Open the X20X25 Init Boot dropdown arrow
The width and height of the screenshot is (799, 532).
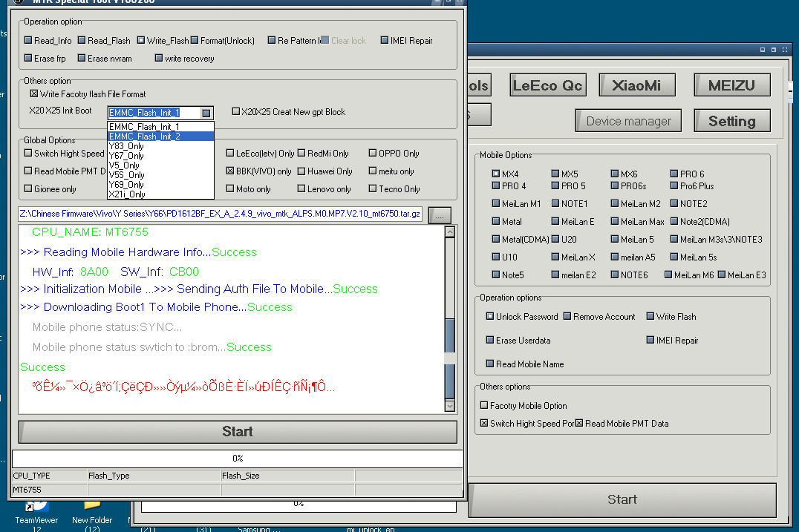click(206, 113)
